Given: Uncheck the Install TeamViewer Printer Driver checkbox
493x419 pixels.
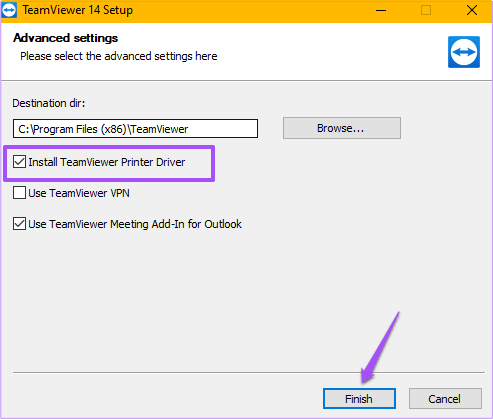Looking at the screenshot, I should (19, 162).
